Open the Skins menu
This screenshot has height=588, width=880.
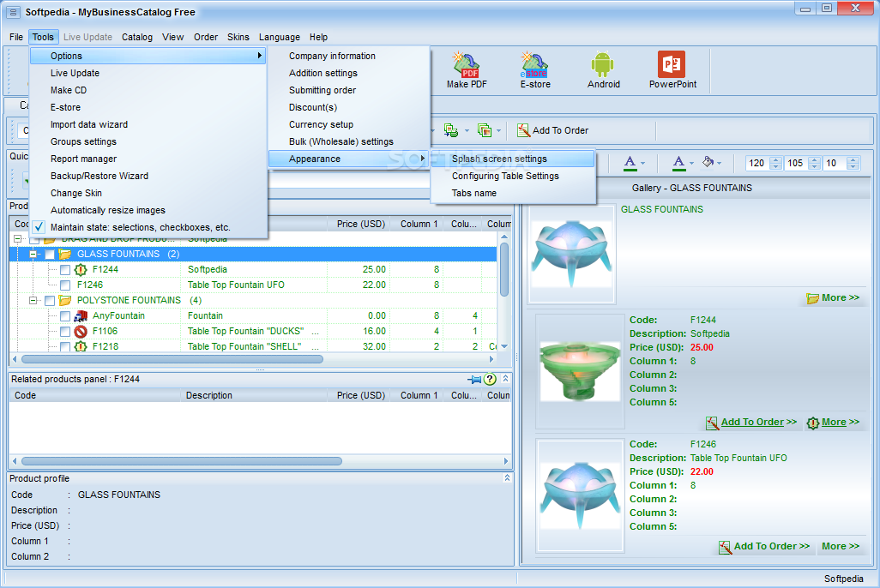pos(238,37)
